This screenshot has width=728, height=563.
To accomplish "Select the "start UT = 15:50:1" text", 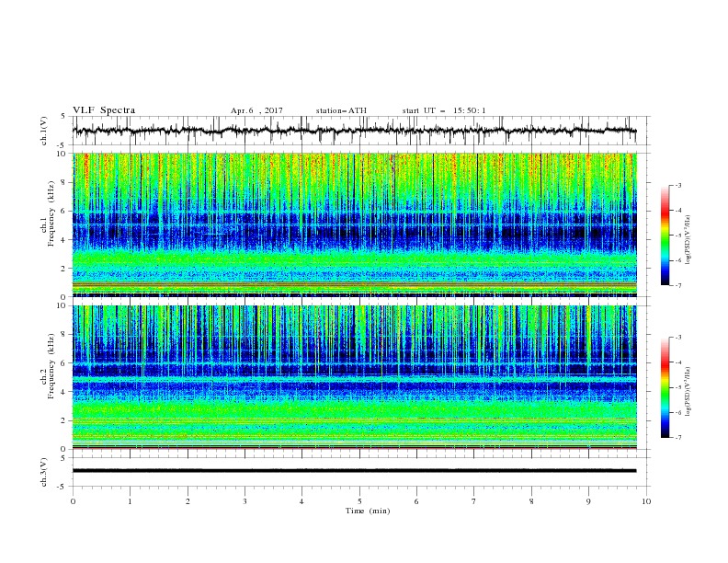I will coord(444,110).
